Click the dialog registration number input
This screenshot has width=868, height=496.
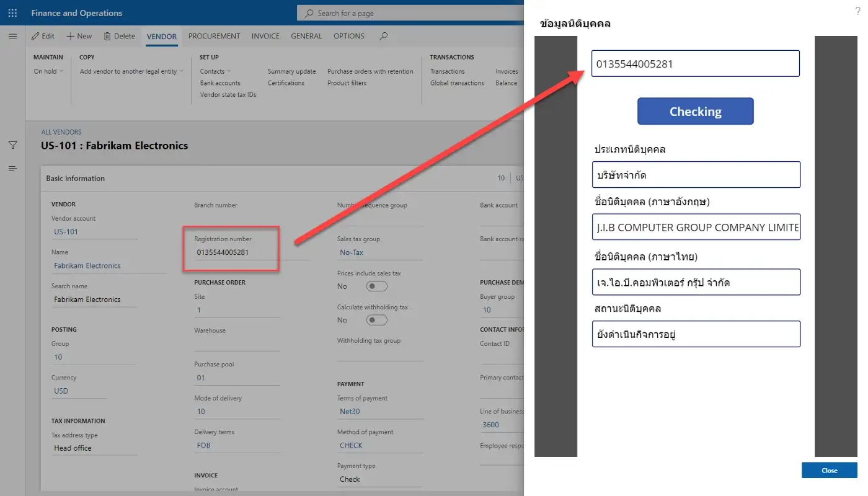(696, 64)
